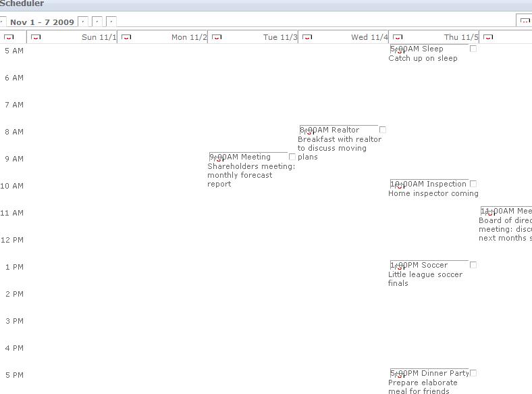The width and height of the screenshot is (532, 394).
Task: Click the icon in the Thursday 11/5 header
Action: pyautogui.click(x=398, y=37)
